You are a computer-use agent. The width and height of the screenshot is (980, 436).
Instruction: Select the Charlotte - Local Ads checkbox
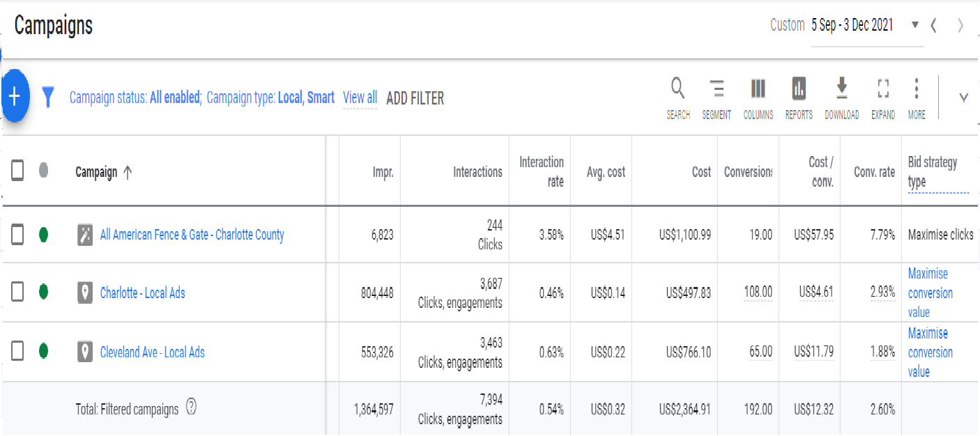point(17,293)
